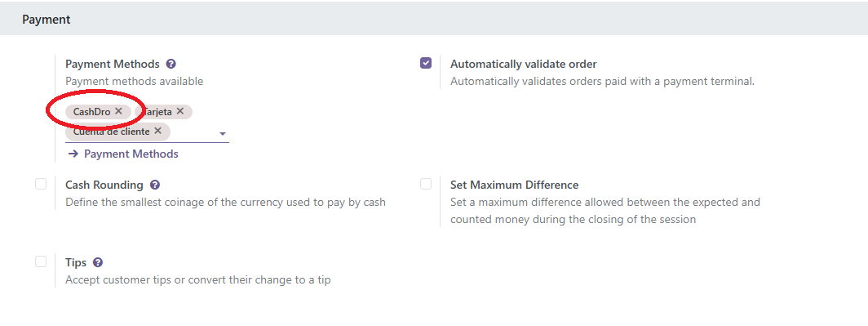868x326 pixels.
Task: Click the Cash Rounding label
Action: [x=104, y=185]
